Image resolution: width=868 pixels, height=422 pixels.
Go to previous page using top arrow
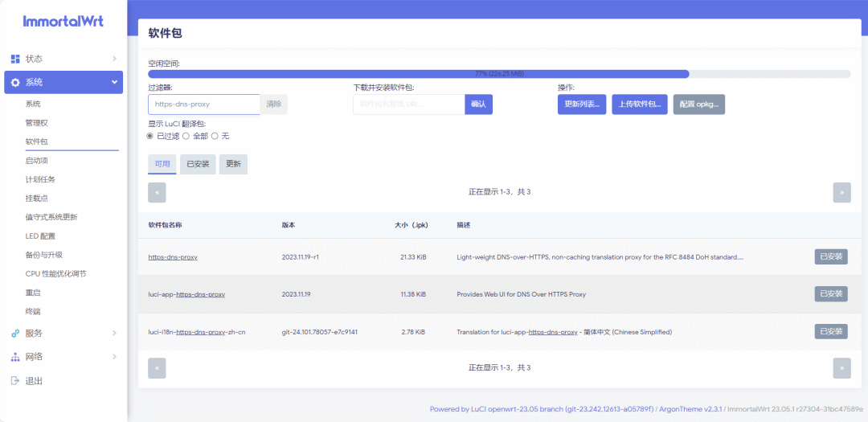[x=157, y=192]
